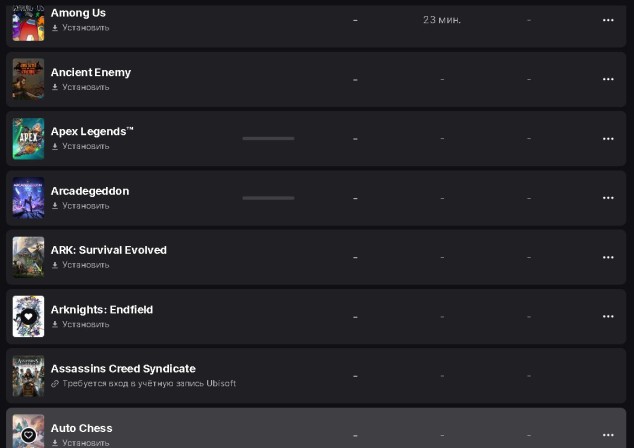Toggle favorite heart on Auto Chess cover
This screenshot has width=634, height=448.
click(x=28, y=436)
